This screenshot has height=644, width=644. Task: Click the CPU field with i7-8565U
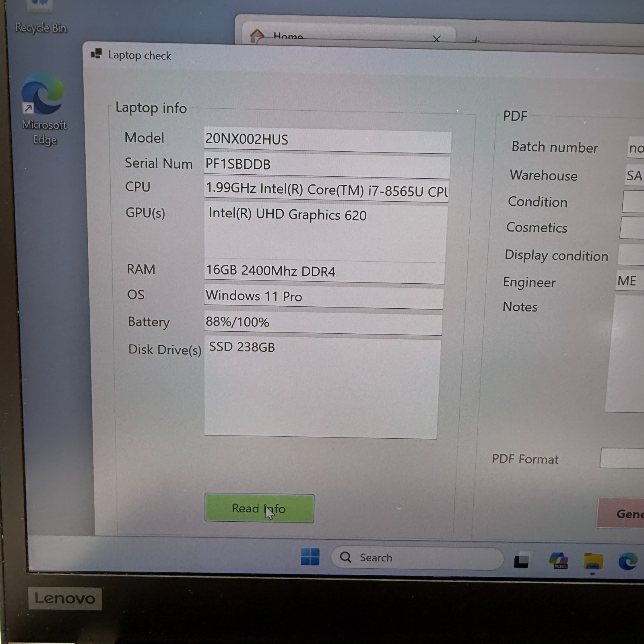click(326, 189)
